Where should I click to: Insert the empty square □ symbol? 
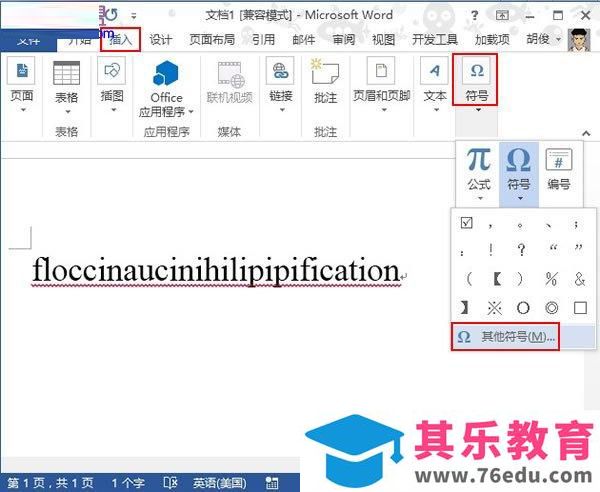pyautogui.click(x=580, y=308)
